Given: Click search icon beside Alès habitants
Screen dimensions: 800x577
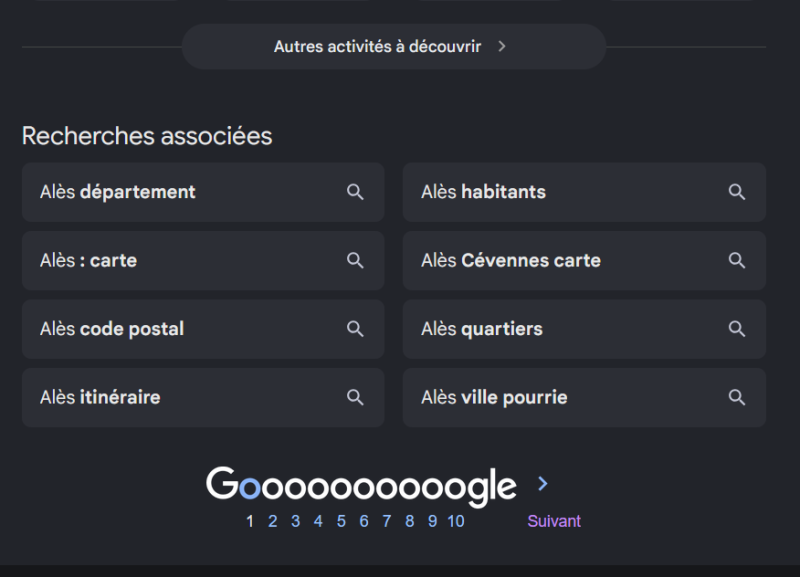Looking at the screenshot, I should (737, 192).
